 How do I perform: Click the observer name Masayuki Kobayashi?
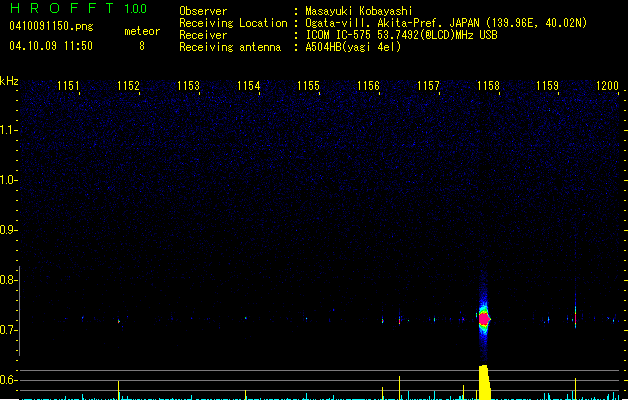click(356, 11)
